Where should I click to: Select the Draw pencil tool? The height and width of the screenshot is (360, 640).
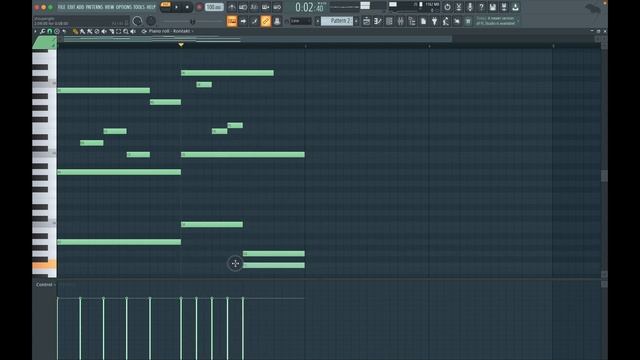pyautogui.click(x=75, y=31)
